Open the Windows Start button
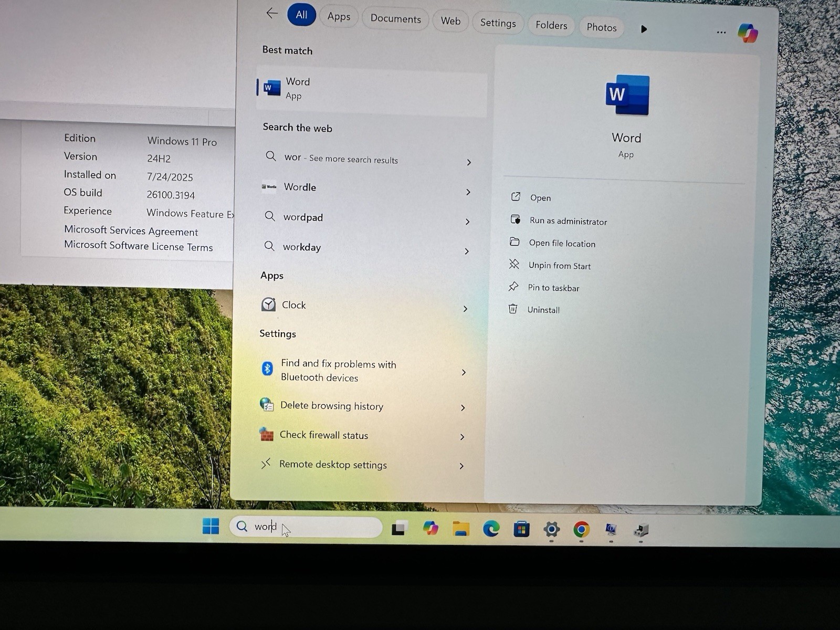The height and width of the screenshot is (630, 840). [211, 526]
